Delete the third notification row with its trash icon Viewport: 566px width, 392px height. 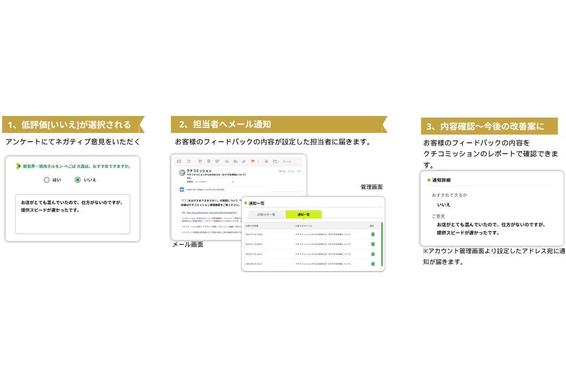(x=373, y=254)
